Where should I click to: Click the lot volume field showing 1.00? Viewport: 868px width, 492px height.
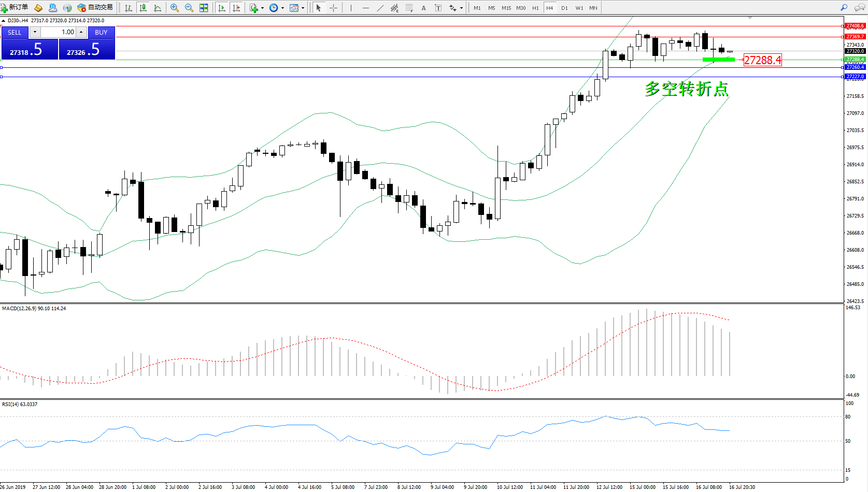[x=59, y=32]
